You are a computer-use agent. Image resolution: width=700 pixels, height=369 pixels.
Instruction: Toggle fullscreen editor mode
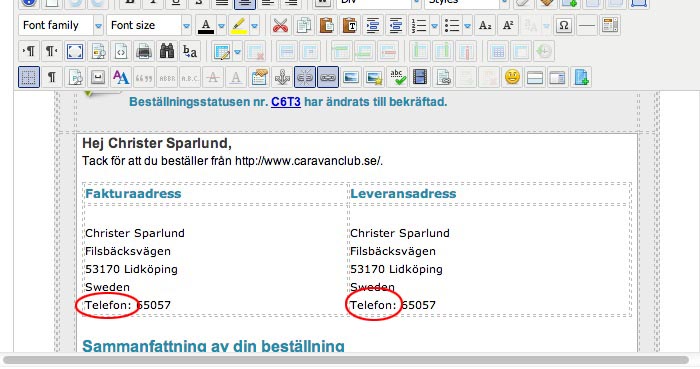75,52
